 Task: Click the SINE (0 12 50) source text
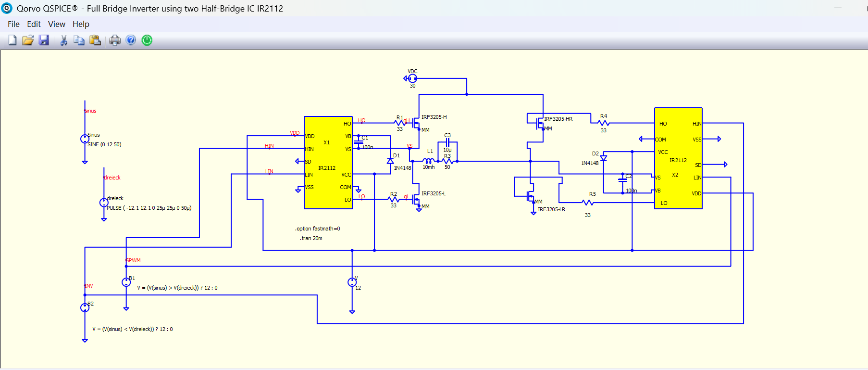point(104,144)
